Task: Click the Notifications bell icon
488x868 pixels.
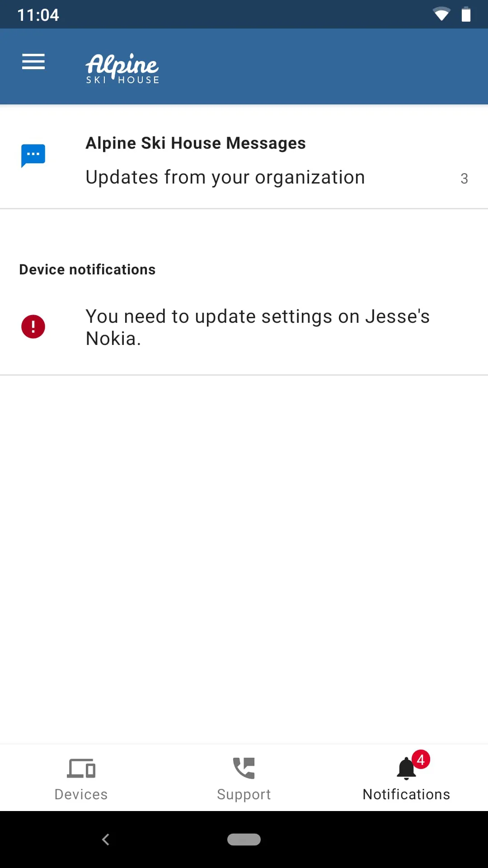Action: 406,768
